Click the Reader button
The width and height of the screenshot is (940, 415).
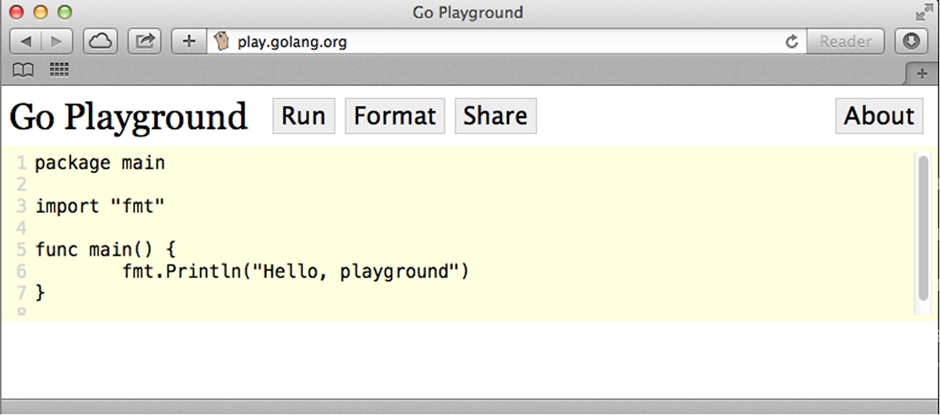point(845,42)
